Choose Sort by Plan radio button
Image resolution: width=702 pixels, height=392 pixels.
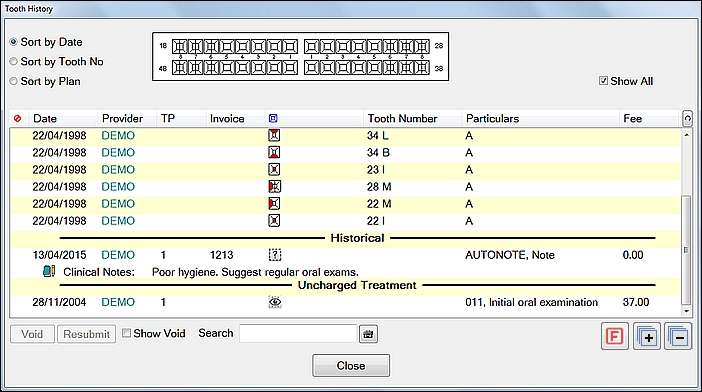[x=14, y=81]
